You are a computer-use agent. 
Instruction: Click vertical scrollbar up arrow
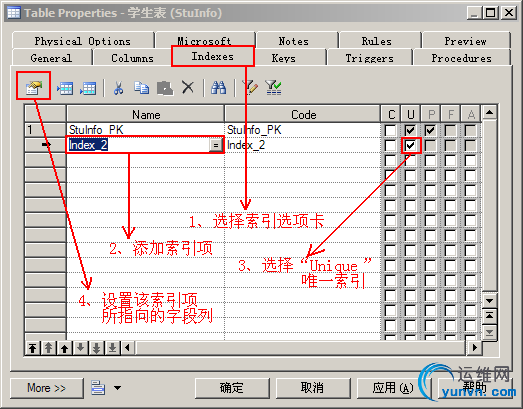click(489, 112)
